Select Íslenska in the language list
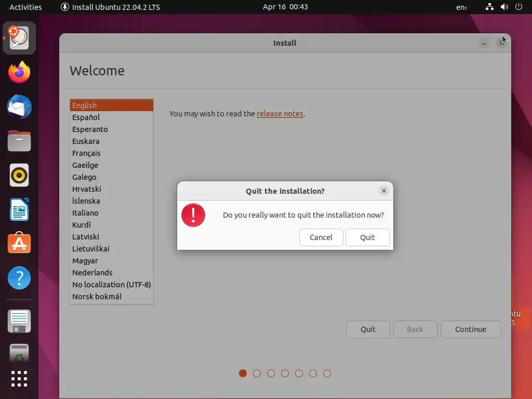Screen dimensions: 532x399 click(x=112, y=201)
